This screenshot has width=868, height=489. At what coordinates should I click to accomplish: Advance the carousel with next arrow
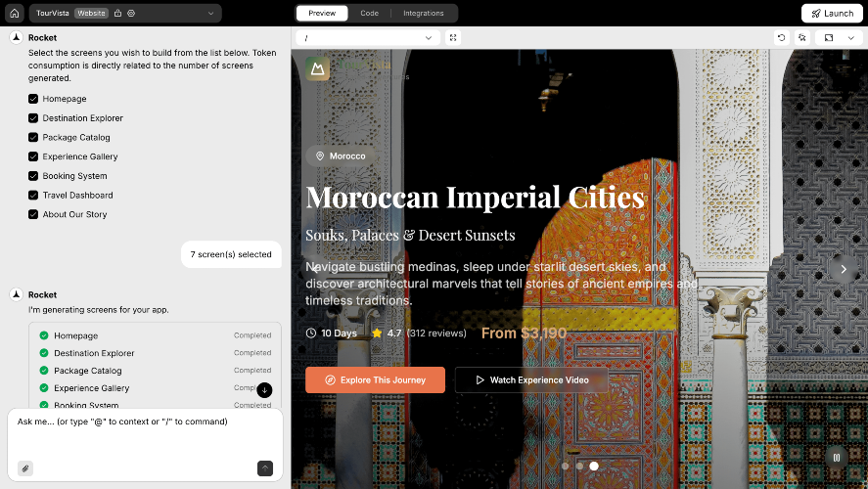844,269
